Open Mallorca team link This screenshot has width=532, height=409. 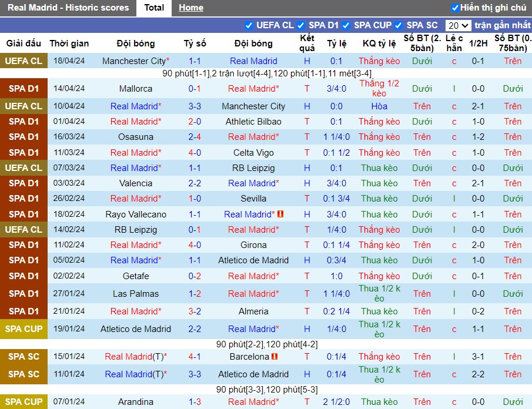tap(136, 89)
